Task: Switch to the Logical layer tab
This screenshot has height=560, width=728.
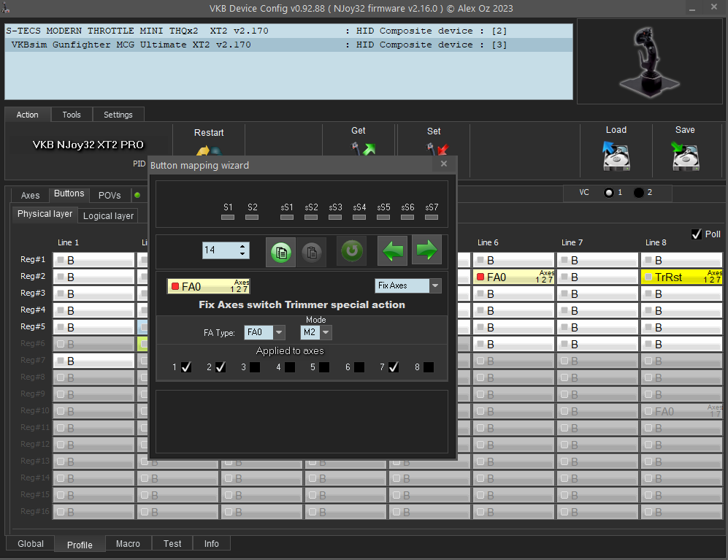Action: coord(108,215)
